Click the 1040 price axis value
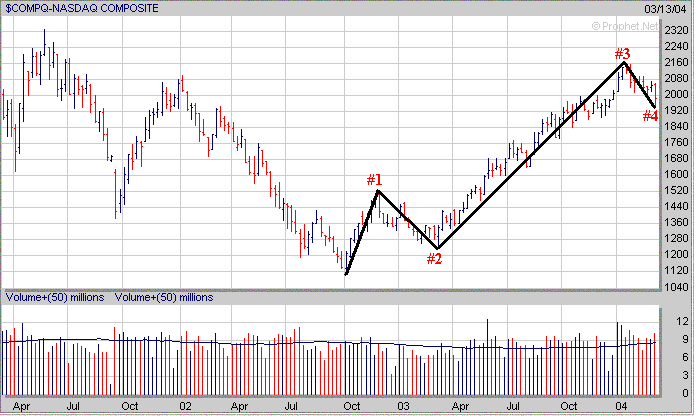This screenshot has width=696, height=416. pyautogui.click(x=676, y=287)
